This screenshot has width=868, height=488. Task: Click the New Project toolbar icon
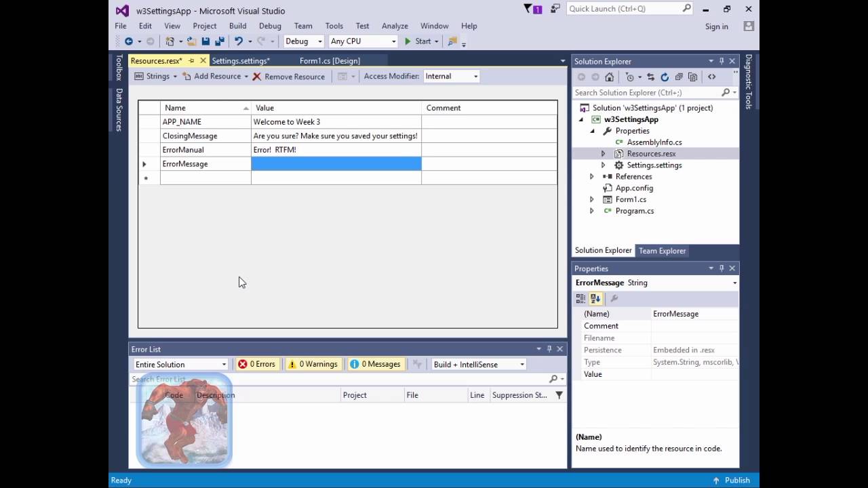(x=170, y=41)
